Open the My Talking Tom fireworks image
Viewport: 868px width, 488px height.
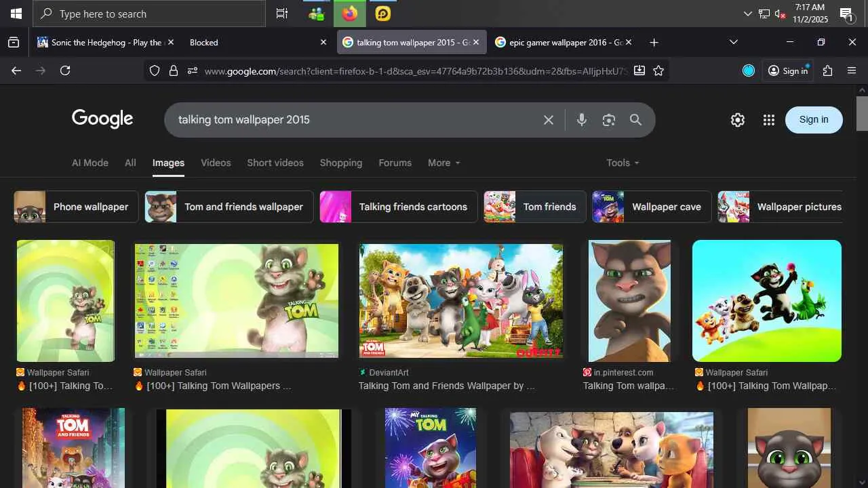(431, 448)
